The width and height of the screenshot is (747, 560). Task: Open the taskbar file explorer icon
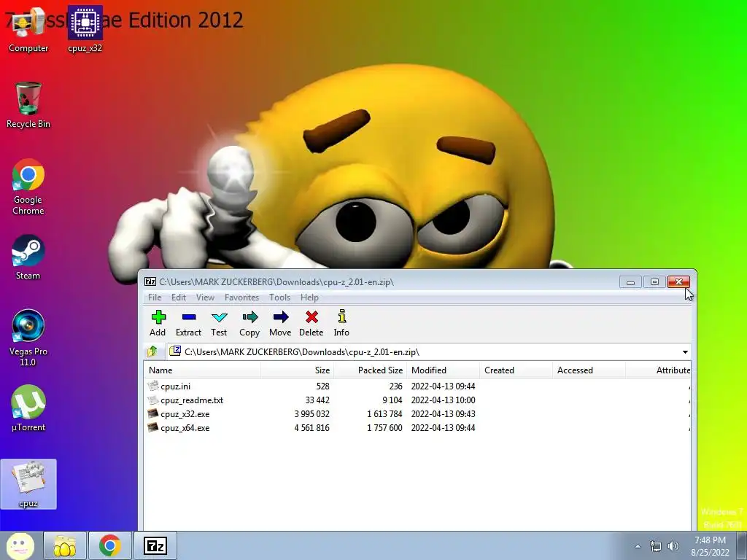coord(65,545)
